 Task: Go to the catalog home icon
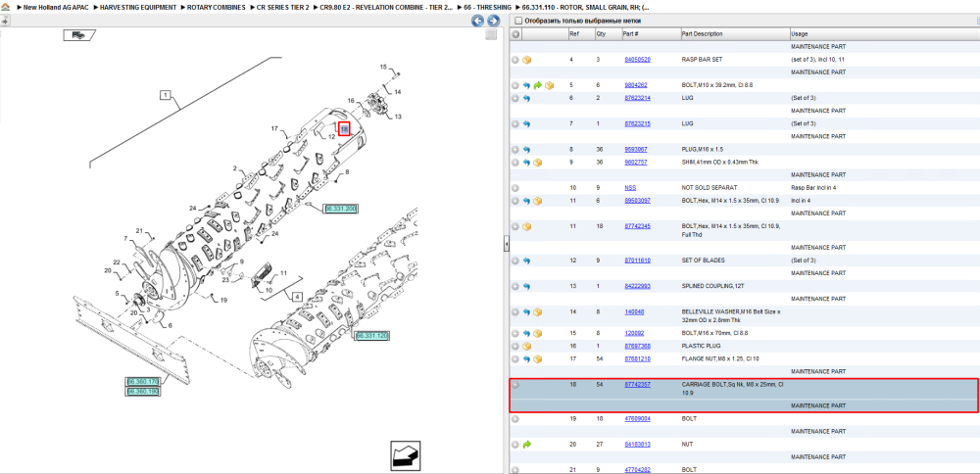tap(5, 7)
